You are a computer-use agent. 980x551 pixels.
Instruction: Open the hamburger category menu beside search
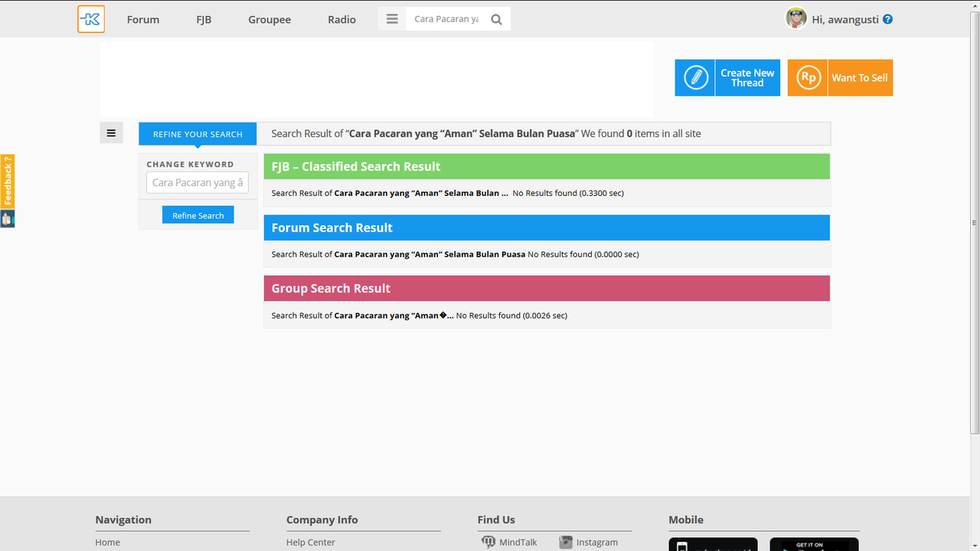[392, 19]
